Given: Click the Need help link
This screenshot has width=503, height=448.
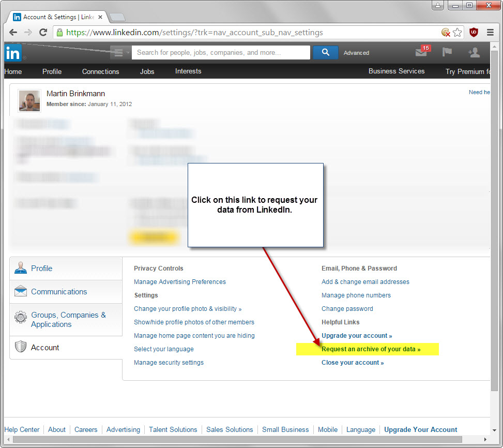Looking at the screenshot, I should (x=479, y=93).
